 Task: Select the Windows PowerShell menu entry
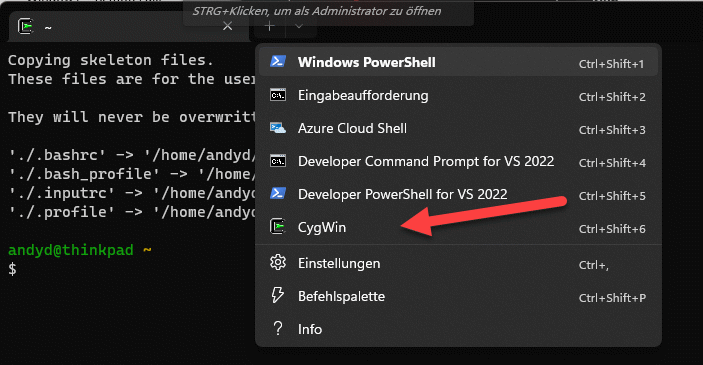pos(458,62)
